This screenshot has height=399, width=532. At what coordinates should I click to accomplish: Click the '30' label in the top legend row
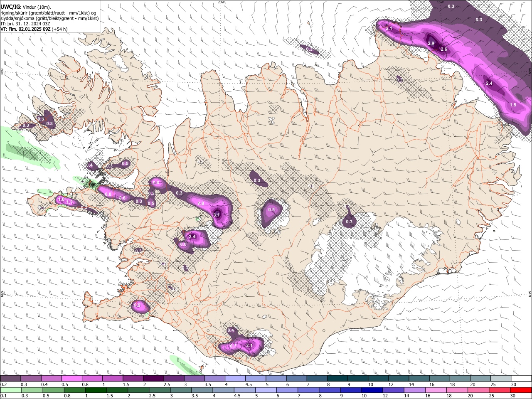click(513, 384)
